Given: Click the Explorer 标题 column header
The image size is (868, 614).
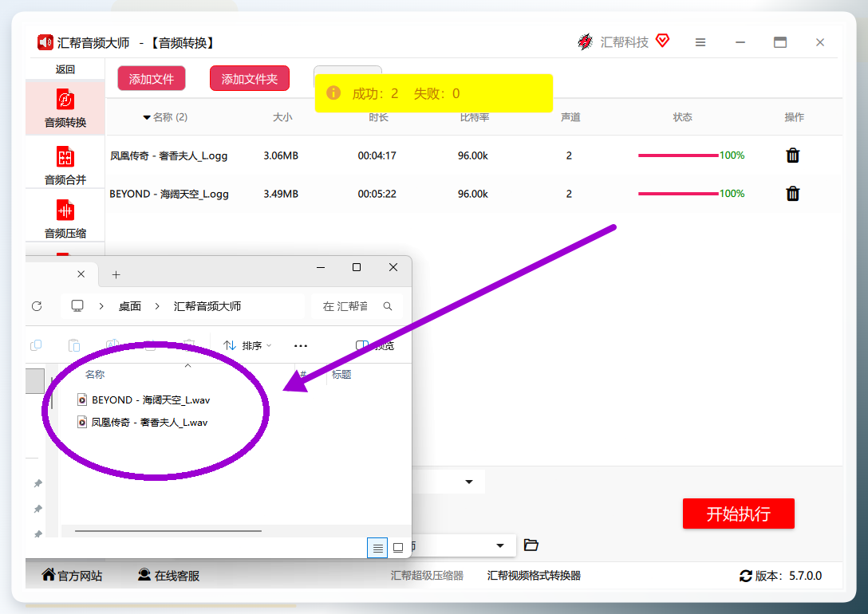Looking at the screenshot, I should point(341,375).
